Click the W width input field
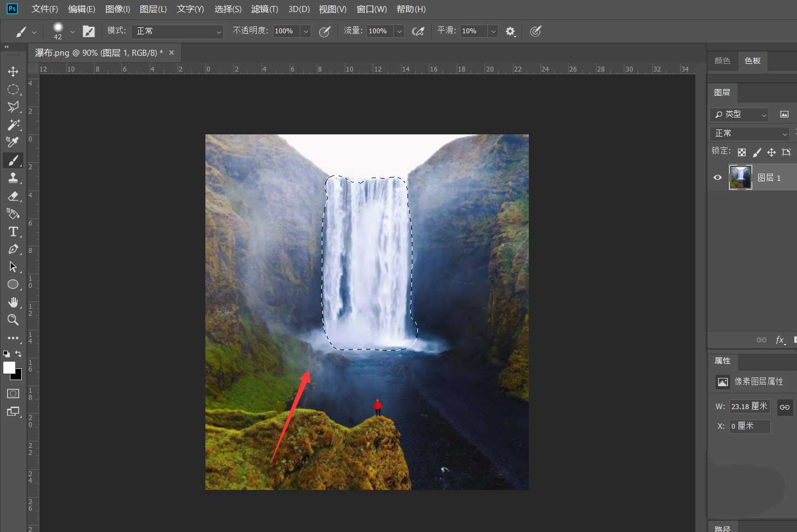797x532 pixels. (x=749, y=406)
